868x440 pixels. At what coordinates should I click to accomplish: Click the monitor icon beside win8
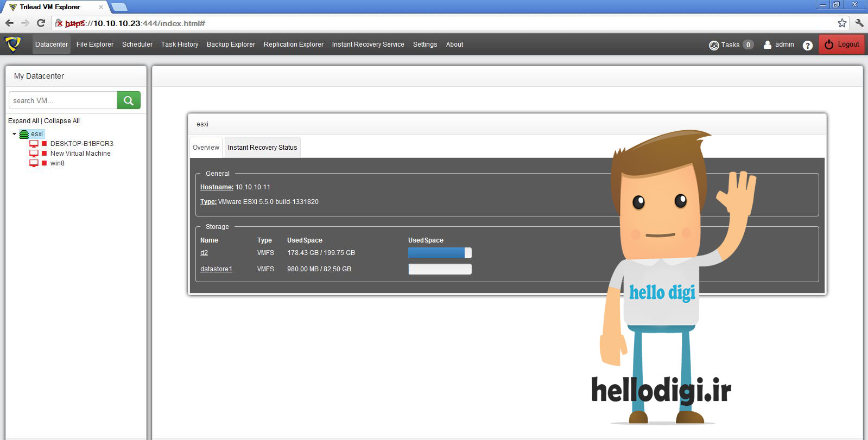pyautogui.click(x=34, y=163)
